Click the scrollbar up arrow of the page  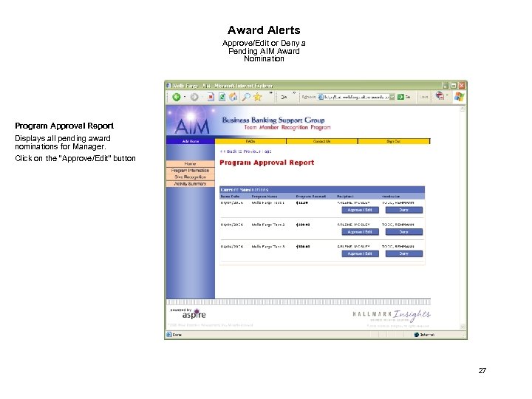tap(462, 109)
